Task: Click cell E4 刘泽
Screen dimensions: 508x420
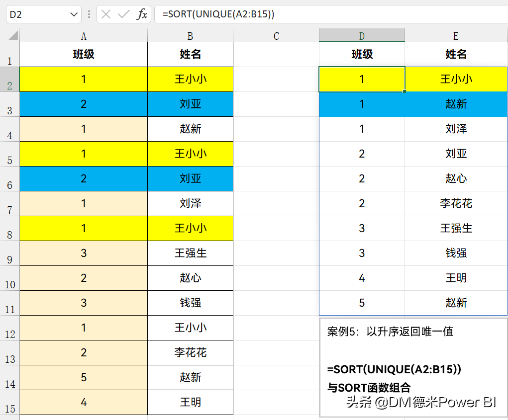Action: (456, 129)
